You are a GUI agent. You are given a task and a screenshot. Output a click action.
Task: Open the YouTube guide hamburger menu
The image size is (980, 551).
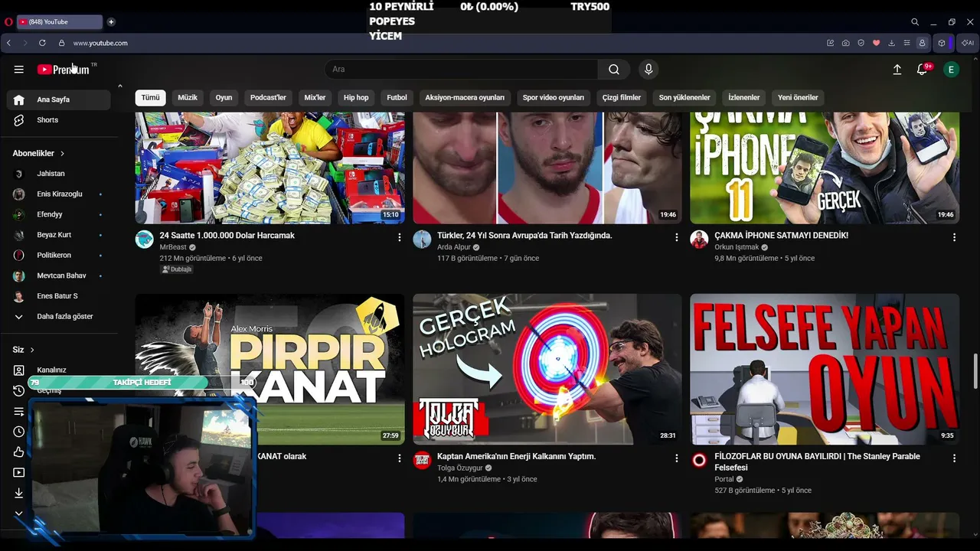coord(19,69)
